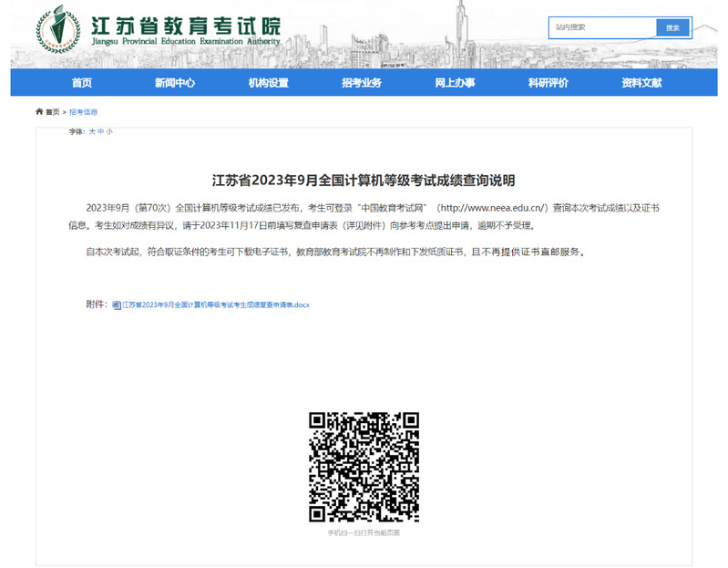The height and width of the screenshot is (568, 728).
Task: Click the QR code image
Action: click(x=364, y=467)
